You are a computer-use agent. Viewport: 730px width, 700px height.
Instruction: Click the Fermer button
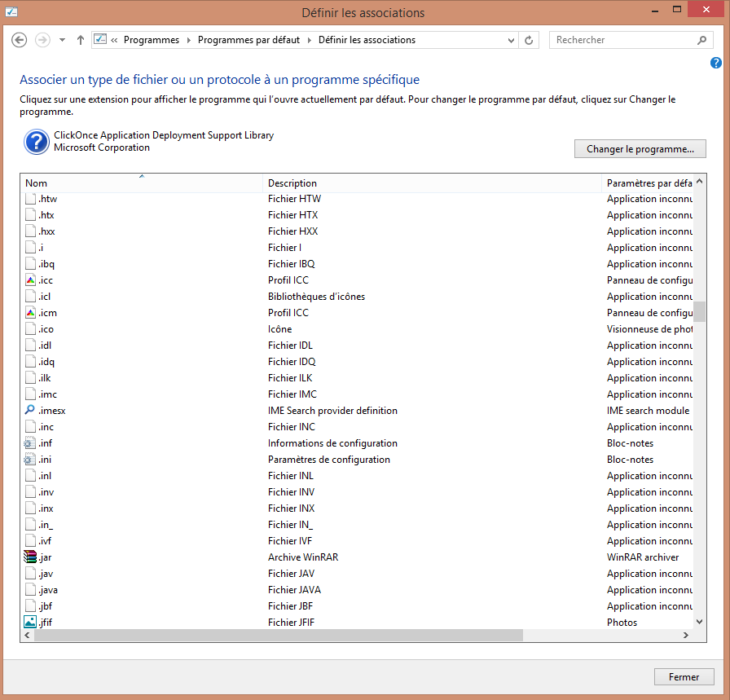pyautogui.click(x=684, y=676)
